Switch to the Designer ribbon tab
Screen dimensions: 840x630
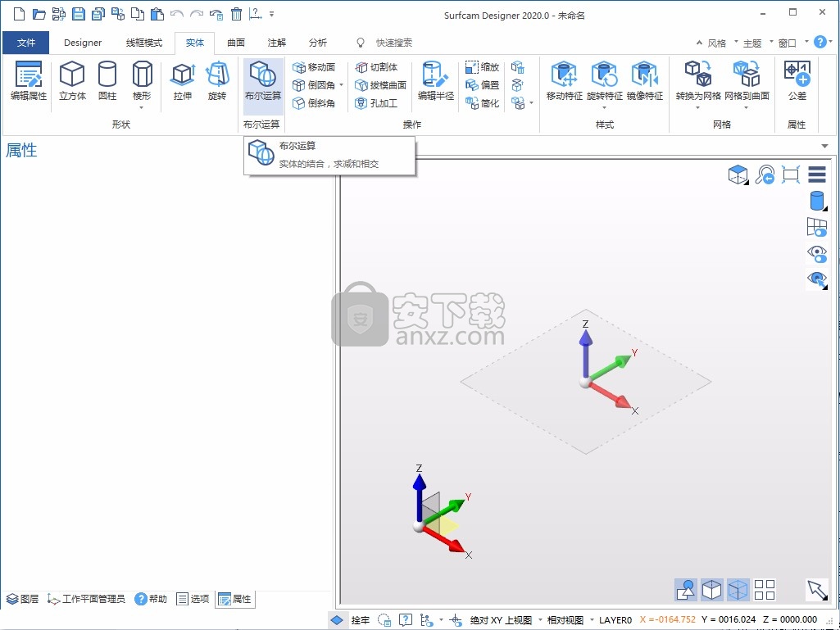pyautogui.click(x=83, y=43)
